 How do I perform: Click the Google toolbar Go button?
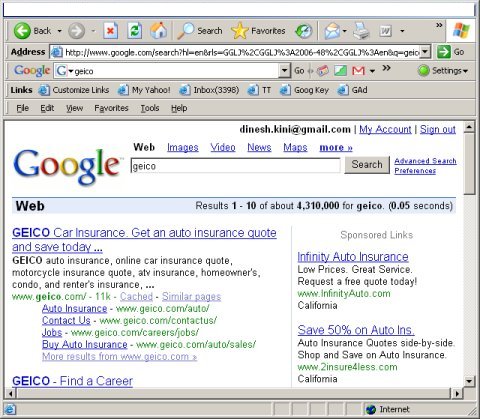pyautogui.click(x=299, y=71)
